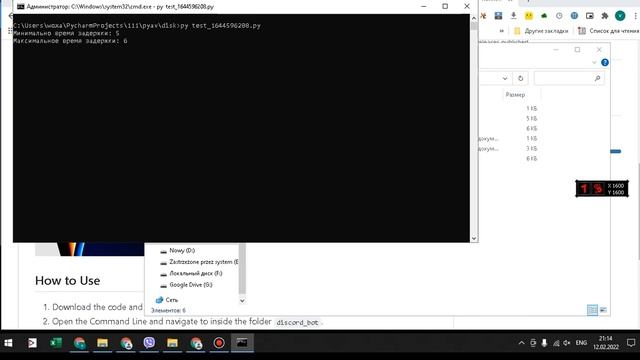Click the red record button taskbar icon
Image resolution: width=640 pixels, height=360 pixels.
pos(219,343)
